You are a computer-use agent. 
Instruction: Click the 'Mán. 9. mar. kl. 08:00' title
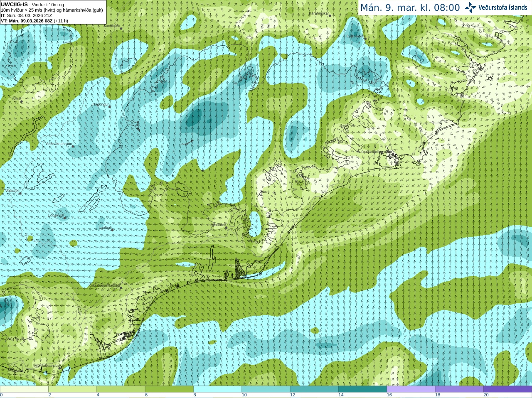tap(410, 7)
